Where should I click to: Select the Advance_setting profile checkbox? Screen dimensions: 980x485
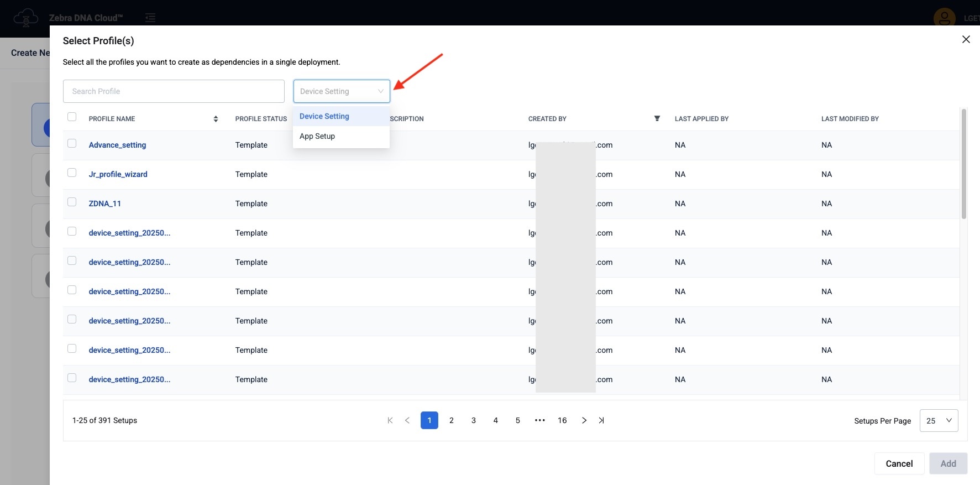click(x=72, y=143)
